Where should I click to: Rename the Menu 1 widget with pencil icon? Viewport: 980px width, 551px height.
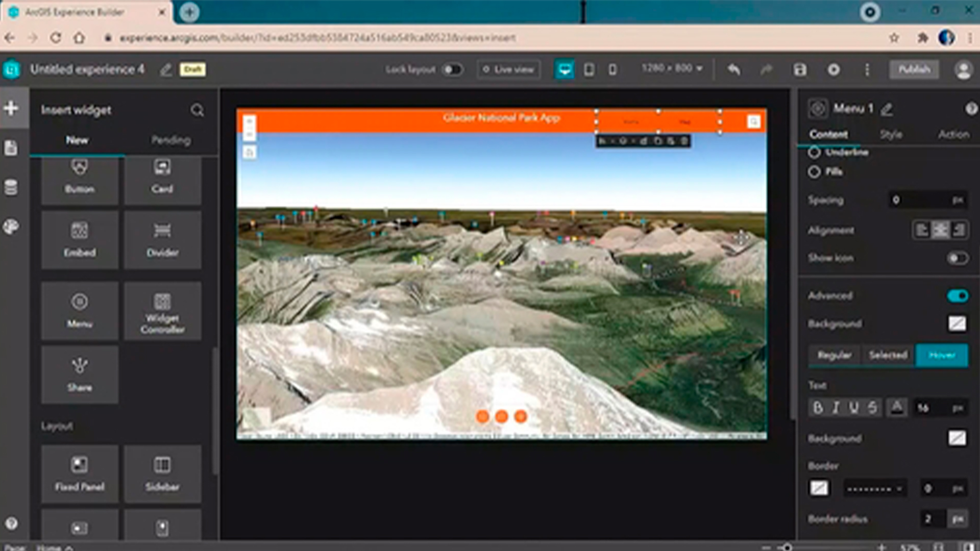tap(887, 109)
